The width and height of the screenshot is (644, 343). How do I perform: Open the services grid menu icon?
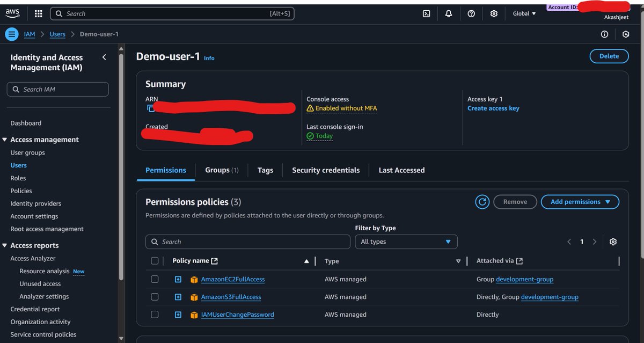38,13
